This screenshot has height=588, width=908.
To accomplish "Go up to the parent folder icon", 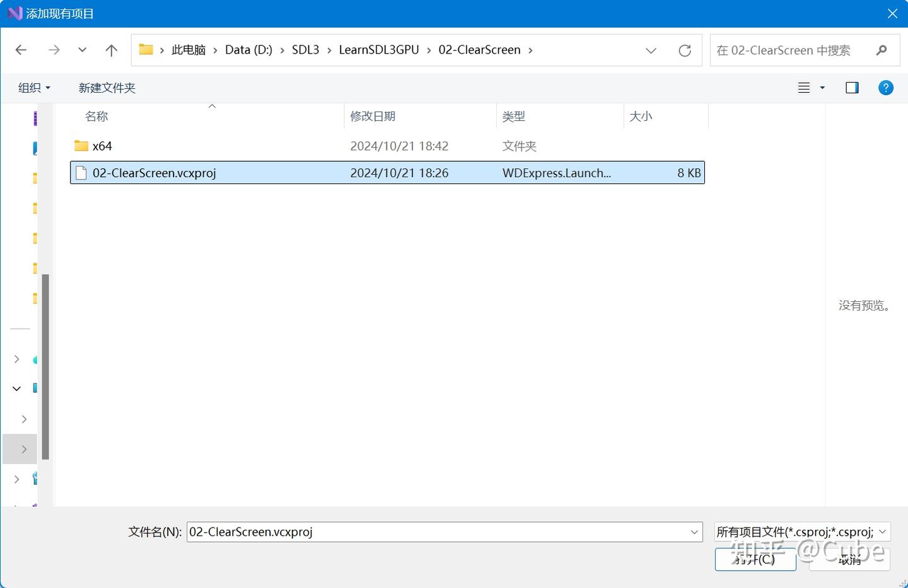I will coord(111,50).
